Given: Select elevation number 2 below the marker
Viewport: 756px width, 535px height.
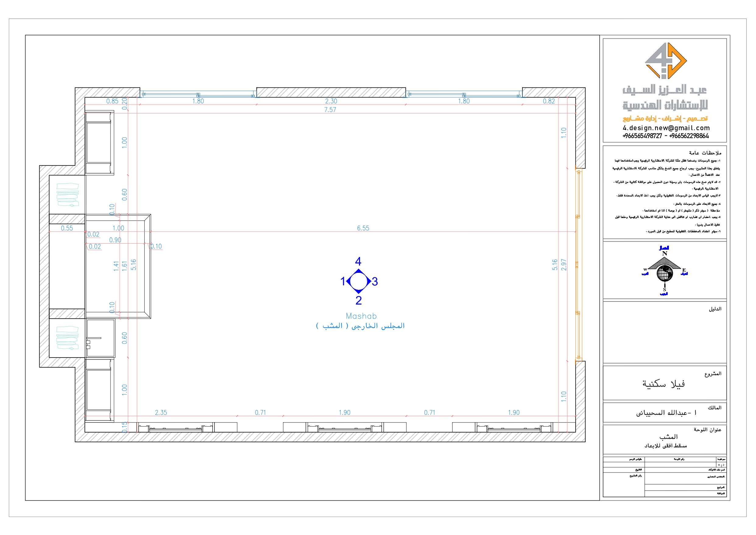Looking at the screenshot, I should (359, 300).
